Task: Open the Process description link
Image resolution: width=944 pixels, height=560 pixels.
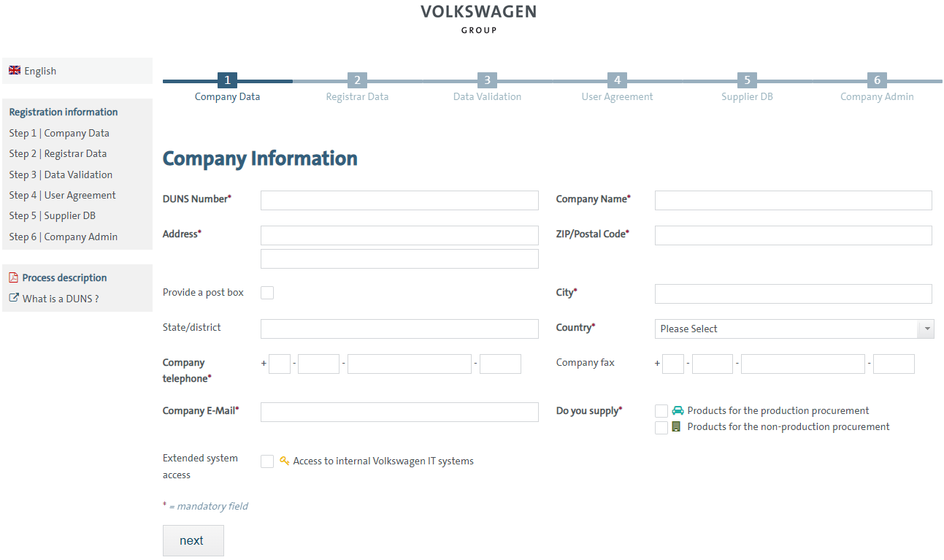Action: point(64,277)
